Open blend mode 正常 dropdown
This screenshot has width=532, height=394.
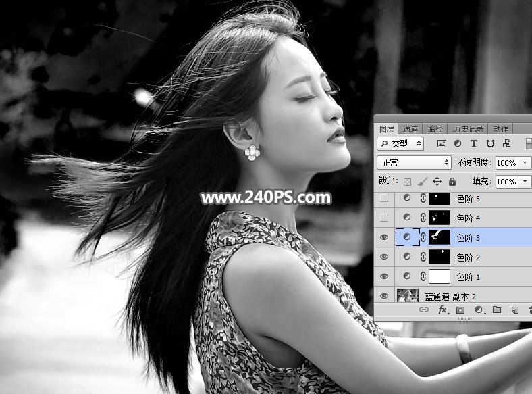click(414, 163)
